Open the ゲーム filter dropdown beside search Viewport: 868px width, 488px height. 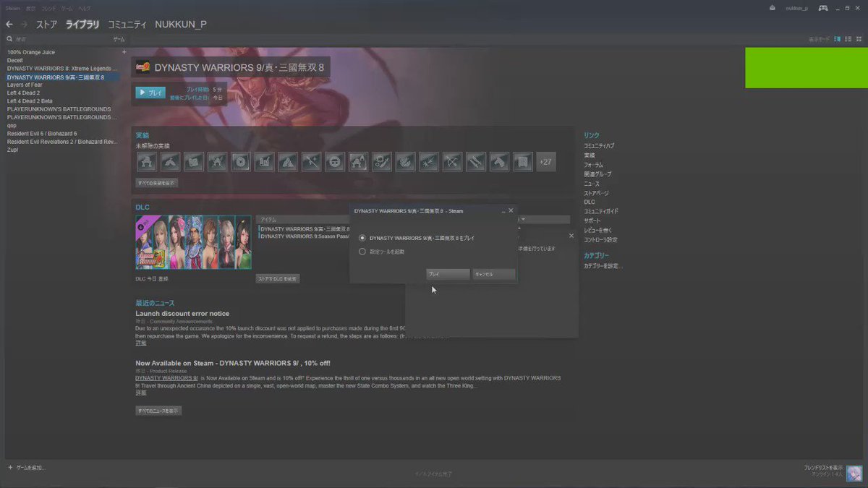point(119,39)
